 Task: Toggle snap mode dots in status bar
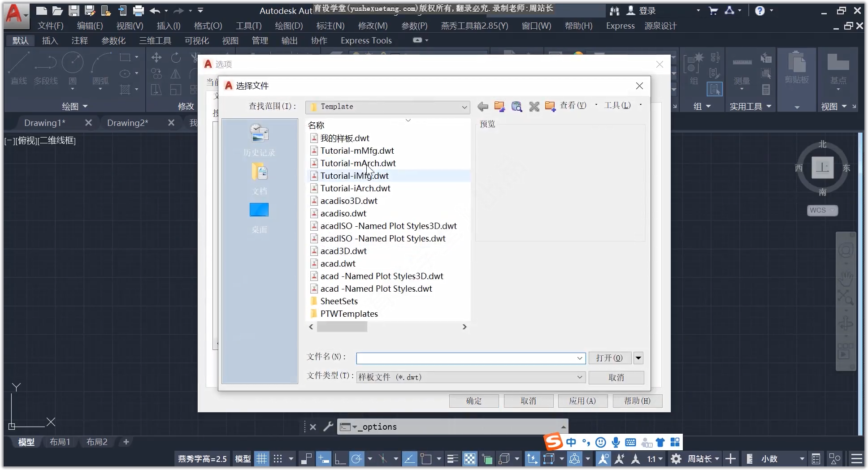point(278,459)
